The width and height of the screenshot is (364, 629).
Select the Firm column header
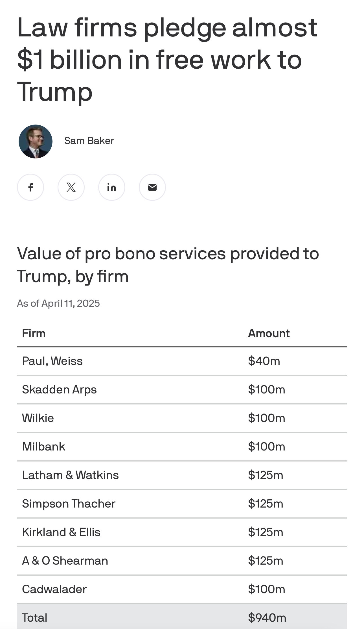(x=34, y=333)
